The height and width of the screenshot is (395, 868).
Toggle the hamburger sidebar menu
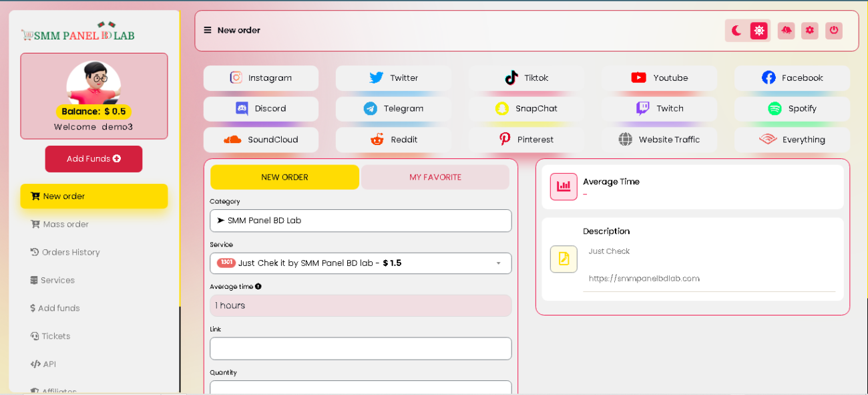208,30
